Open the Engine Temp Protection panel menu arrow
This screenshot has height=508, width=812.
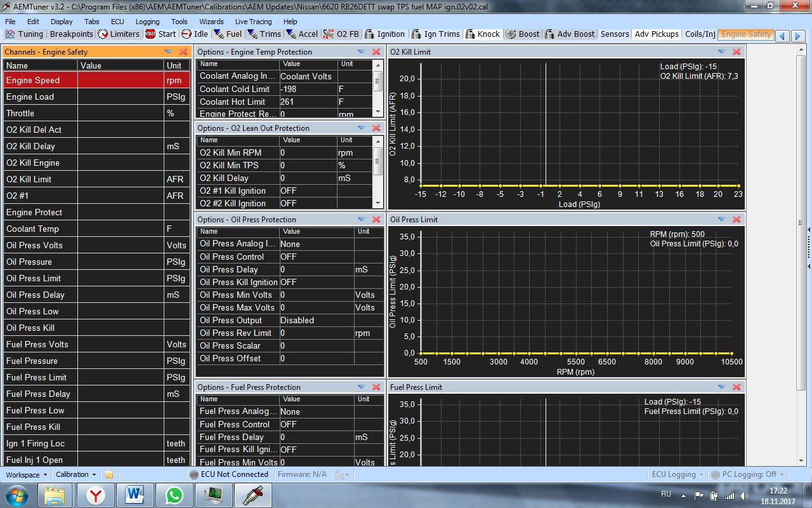[x=361, y=51]
